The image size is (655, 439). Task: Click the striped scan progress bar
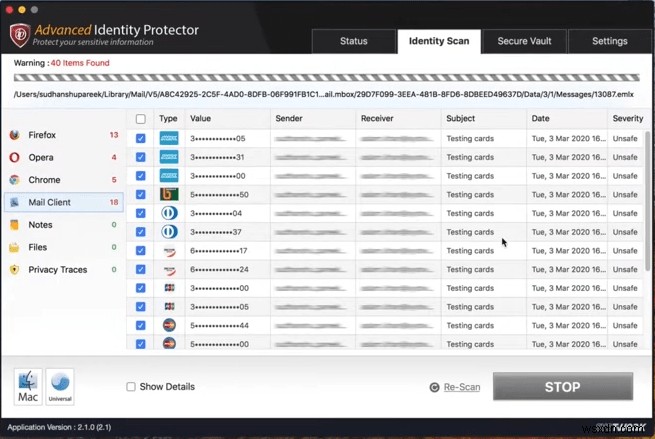click(326, 78)
